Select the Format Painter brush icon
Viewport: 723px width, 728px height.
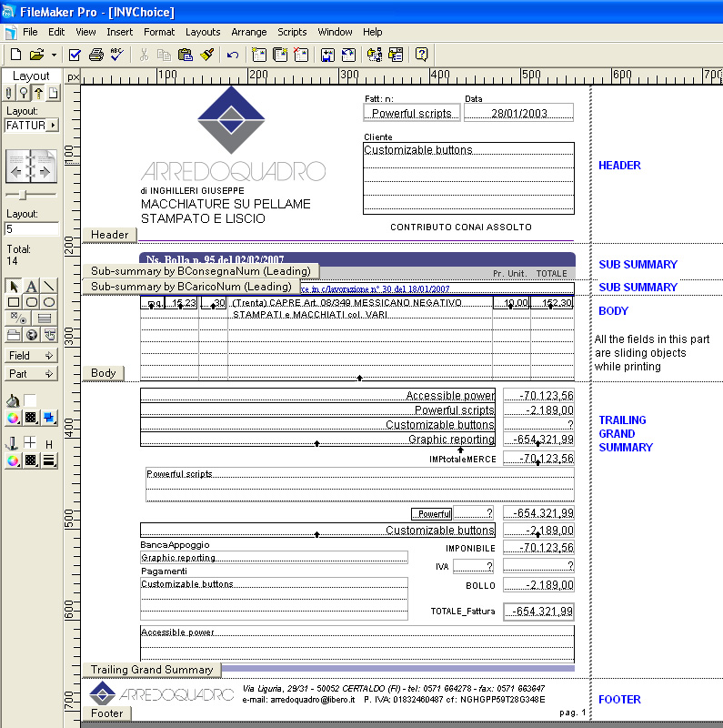tap(206, 55)
